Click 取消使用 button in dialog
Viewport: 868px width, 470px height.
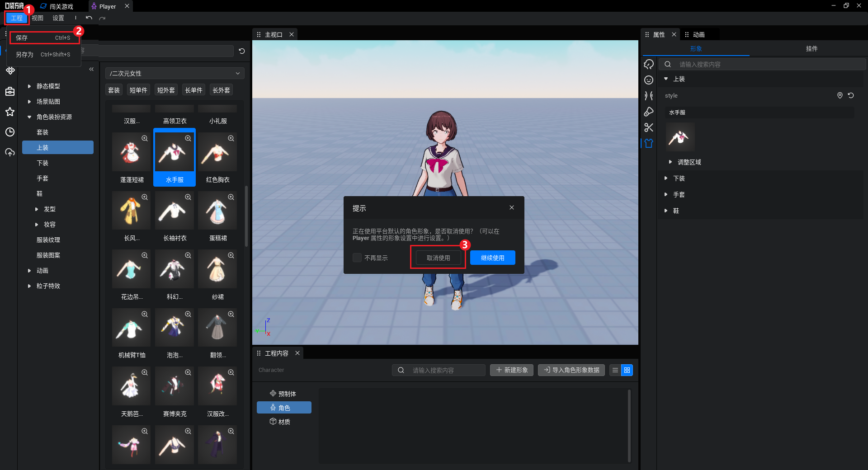point(439,258)
